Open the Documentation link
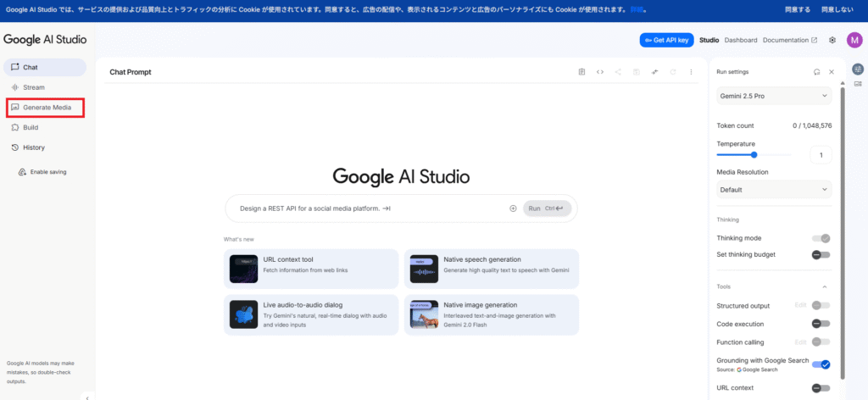 coord(789,40)
